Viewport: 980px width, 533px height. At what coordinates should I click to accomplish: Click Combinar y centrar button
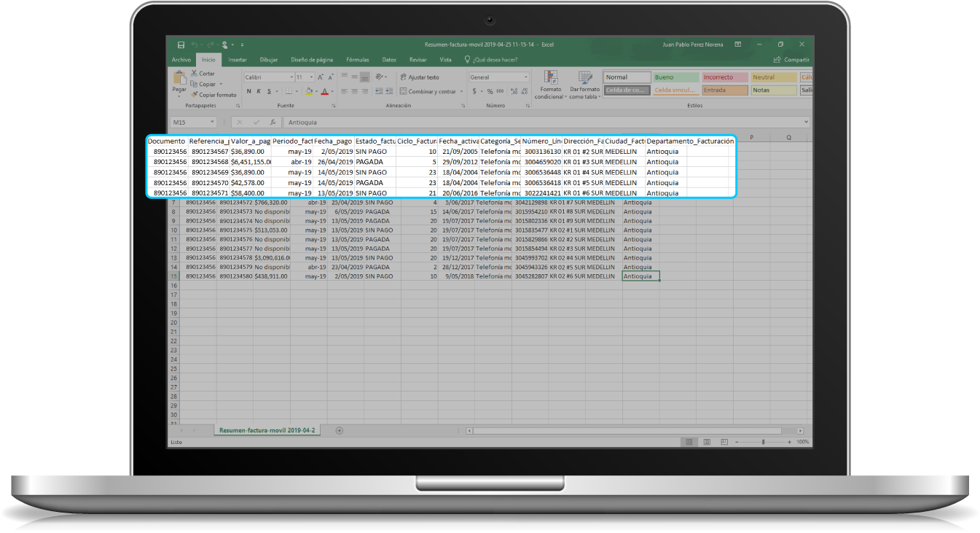point(428,91)
